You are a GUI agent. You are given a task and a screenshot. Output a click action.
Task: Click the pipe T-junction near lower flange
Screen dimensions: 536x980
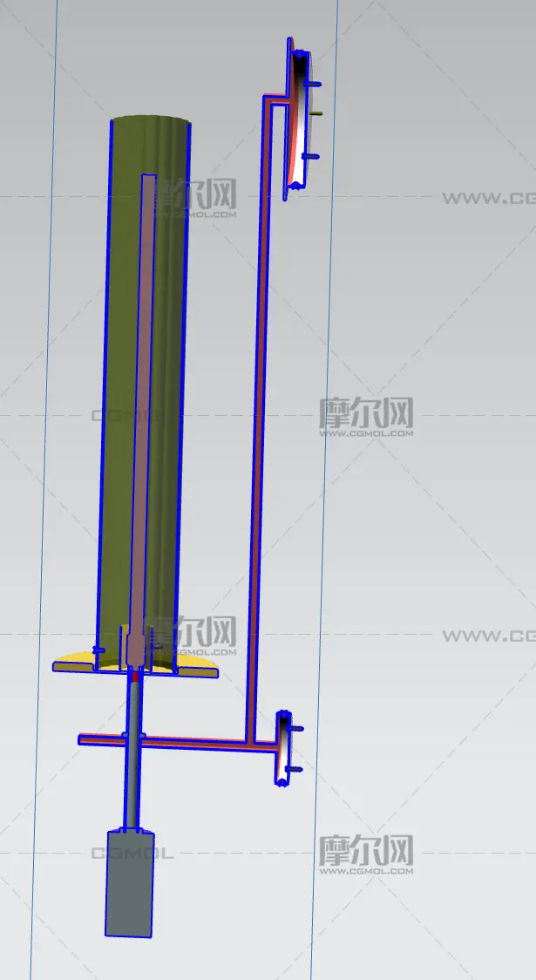click(x=249, y=743)
